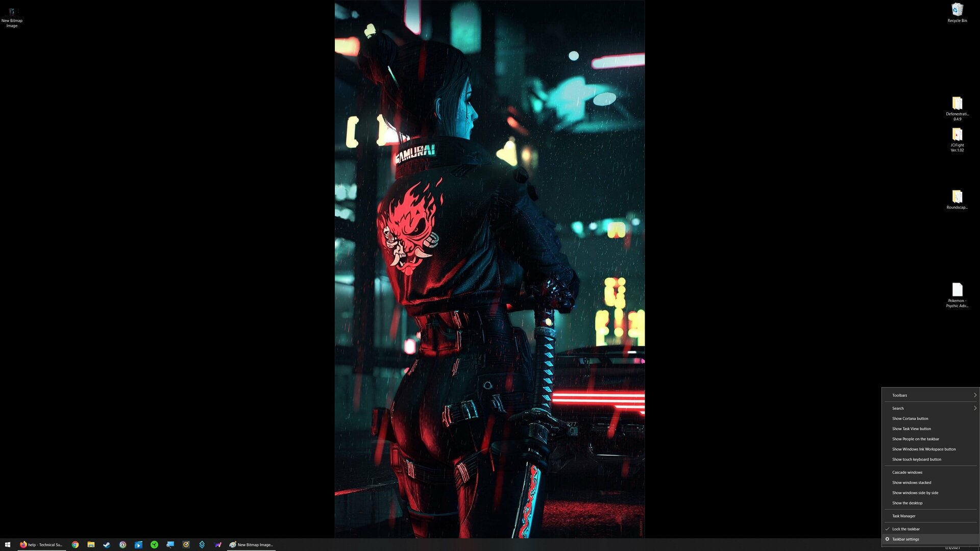Open File Explorer from the taskbar
980x551 pixels.
tap(91, 544)
